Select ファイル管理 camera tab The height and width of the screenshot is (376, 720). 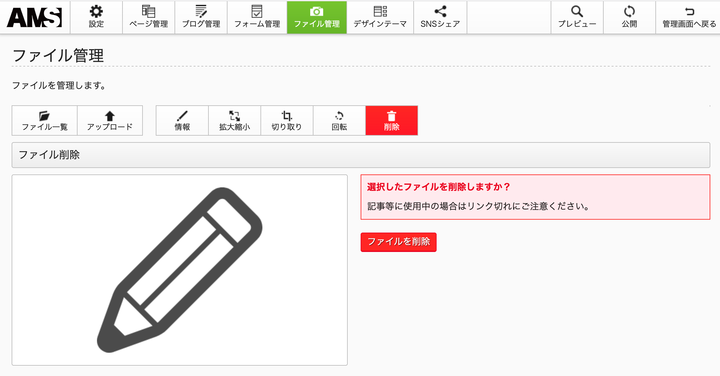click(x=317, y=17)
